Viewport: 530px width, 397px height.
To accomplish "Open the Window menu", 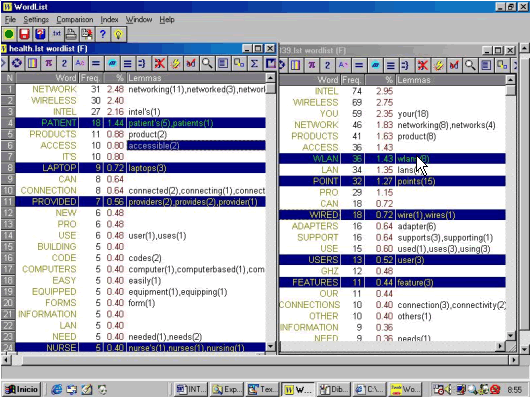I will [139, 20].
